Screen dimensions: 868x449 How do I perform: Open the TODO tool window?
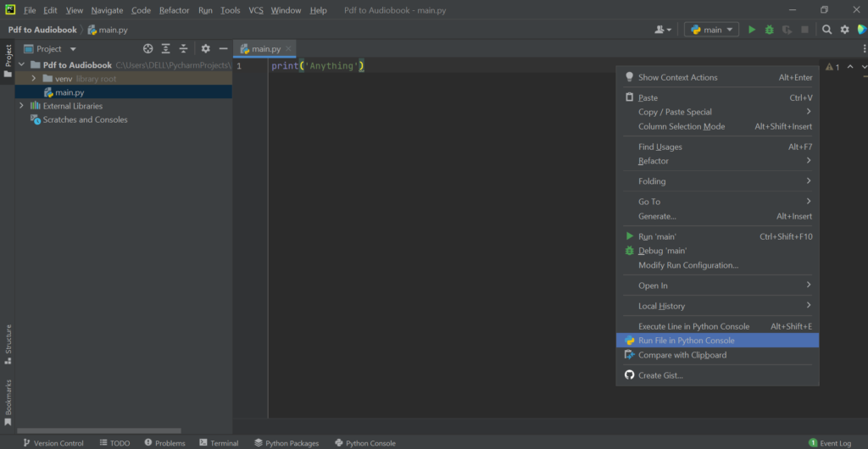point(114,443)
